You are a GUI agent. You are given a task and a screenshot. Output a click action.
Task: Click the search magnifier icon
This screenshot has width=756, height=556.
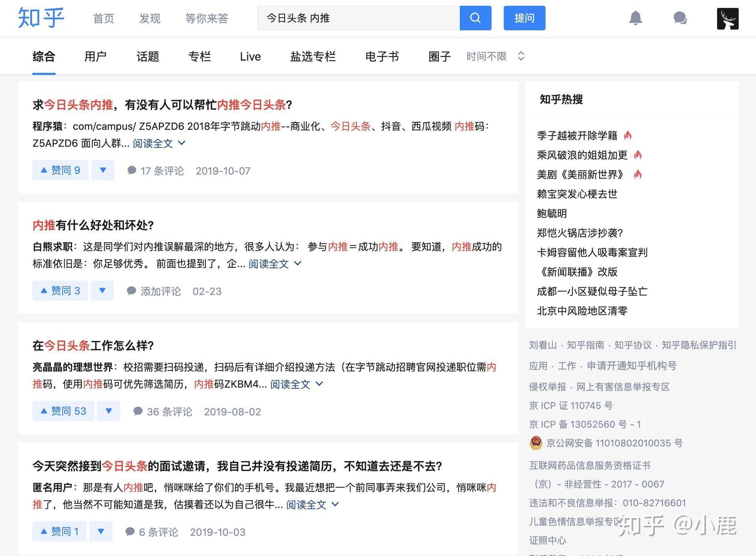(475, 18)
